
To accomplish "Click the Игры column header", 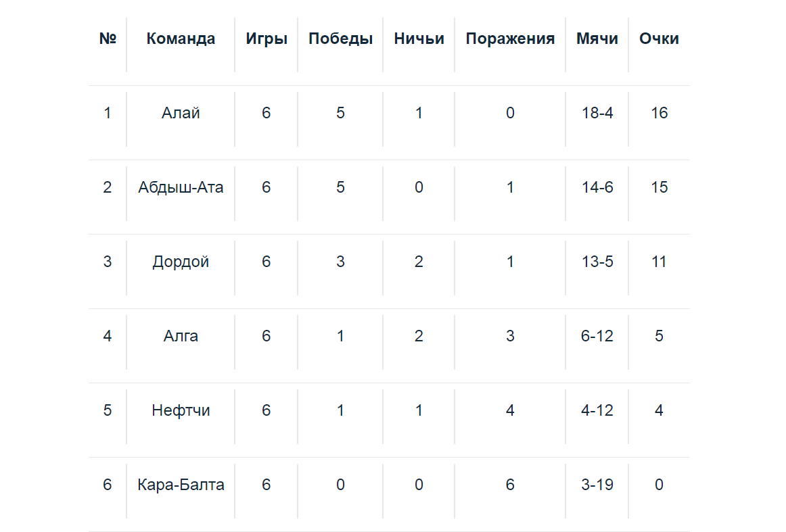I will 267,39.
